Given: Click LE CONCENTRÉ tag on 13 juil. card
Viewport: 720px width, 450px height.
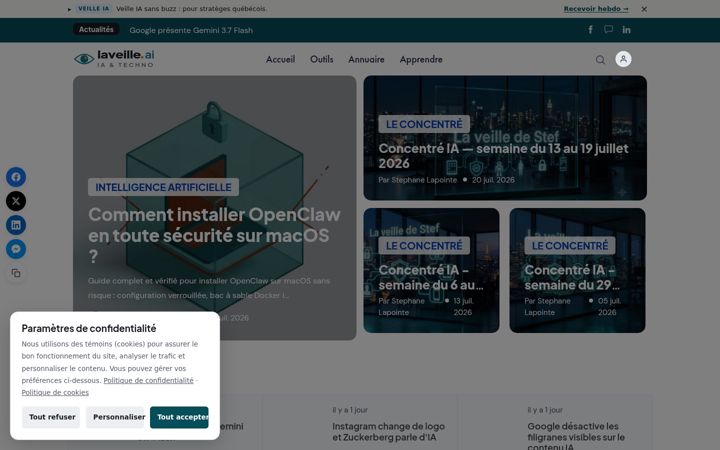Looking at the screenshot, I should (x=424, y=246).
